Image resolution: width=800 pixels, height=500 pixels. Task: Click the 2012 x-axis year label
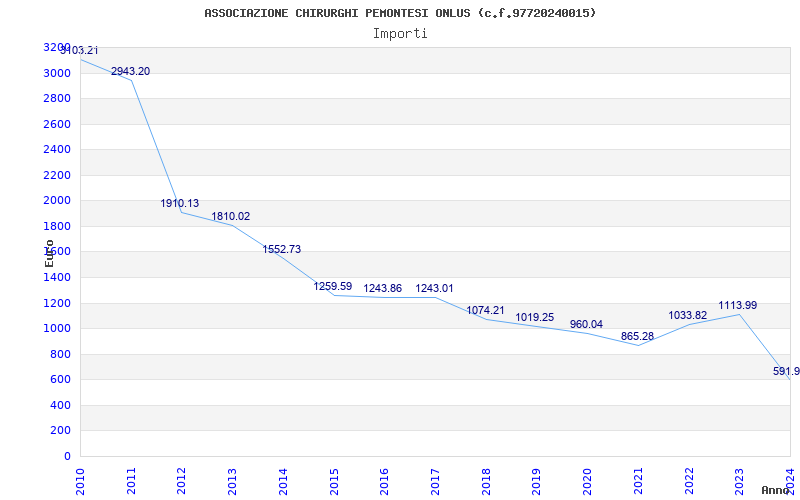click(x=182, y=482)
